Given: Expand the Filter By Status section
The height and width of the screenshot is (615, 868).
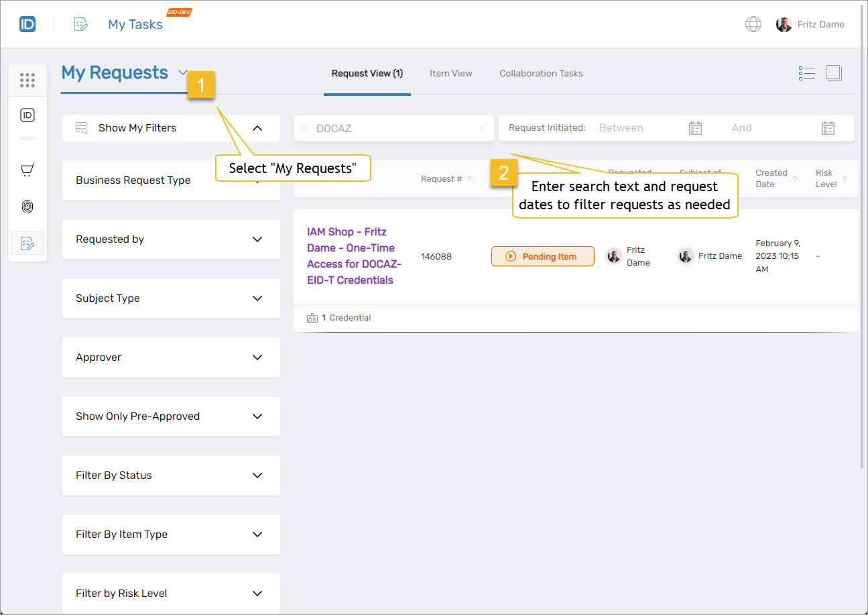Looking at the screenshot, I should coord(257,476).
